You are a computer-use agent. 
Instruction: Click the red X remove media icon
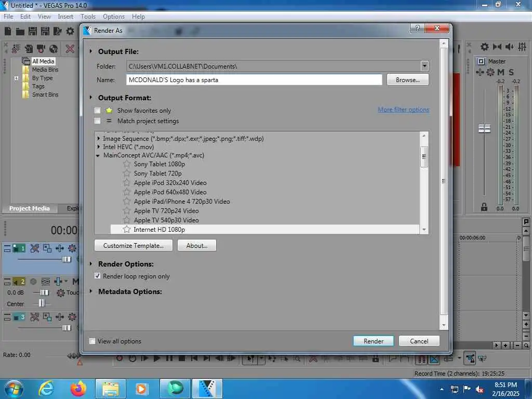pyautogui.click(x=70, y=49)
